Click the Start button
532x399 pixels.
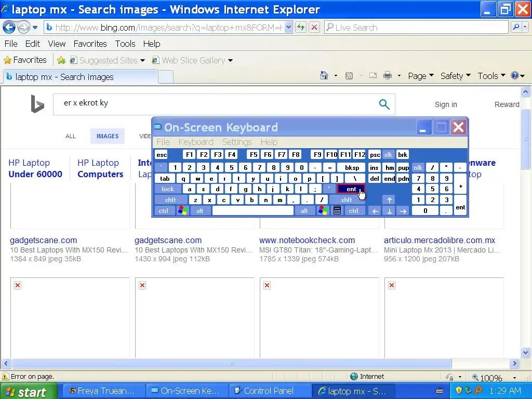(28, 391)
